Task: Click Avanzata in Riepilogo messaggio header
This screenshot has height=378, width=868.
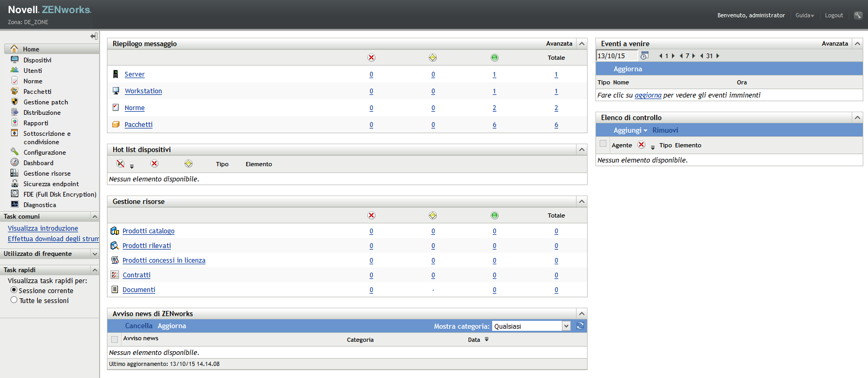Action: point(559,44)
